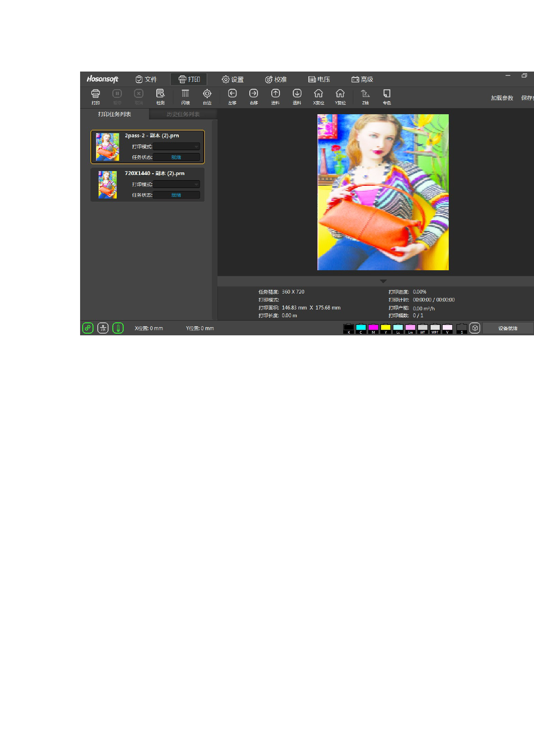Open 打印模式 dropdown for 720X1440 job

tap(177, 184)
